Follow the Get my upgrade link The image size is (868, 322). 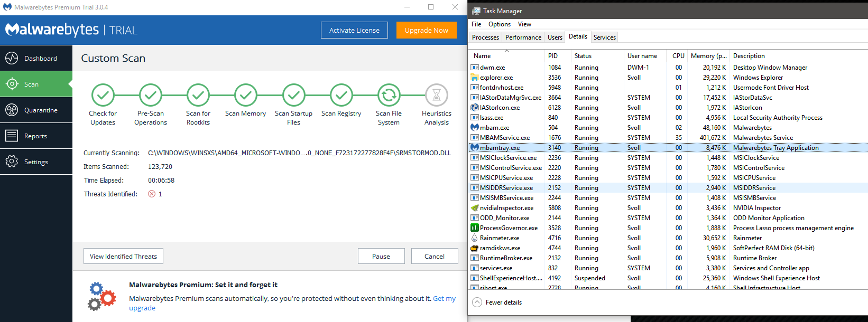pyautogui.click(x=444, y=298)
